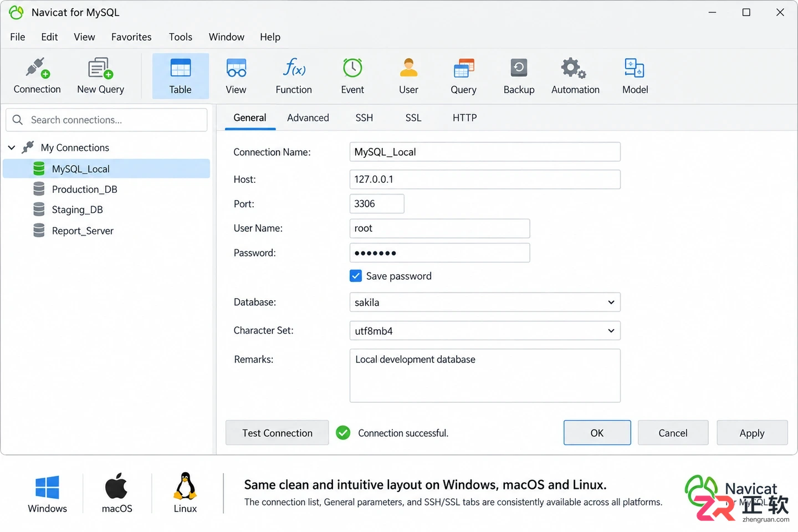Open the Backup toolbar icon

519,76
